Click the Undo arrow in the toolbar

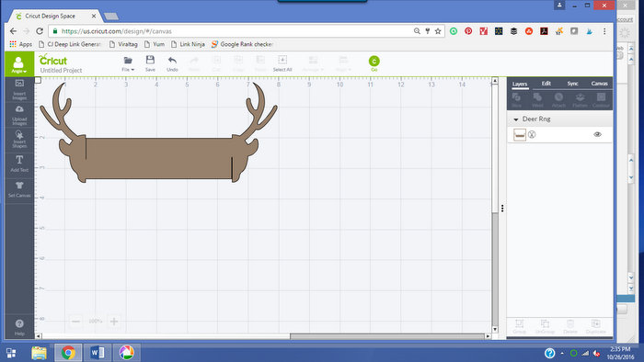coord(172,63)
